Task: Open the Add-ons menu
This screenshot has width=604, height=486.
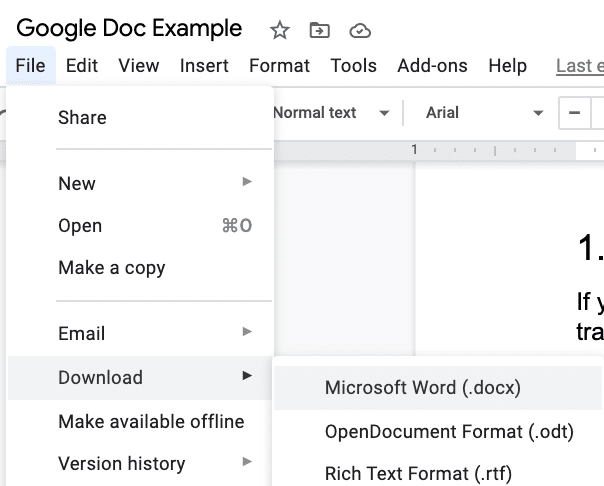Action: [433, 65]
